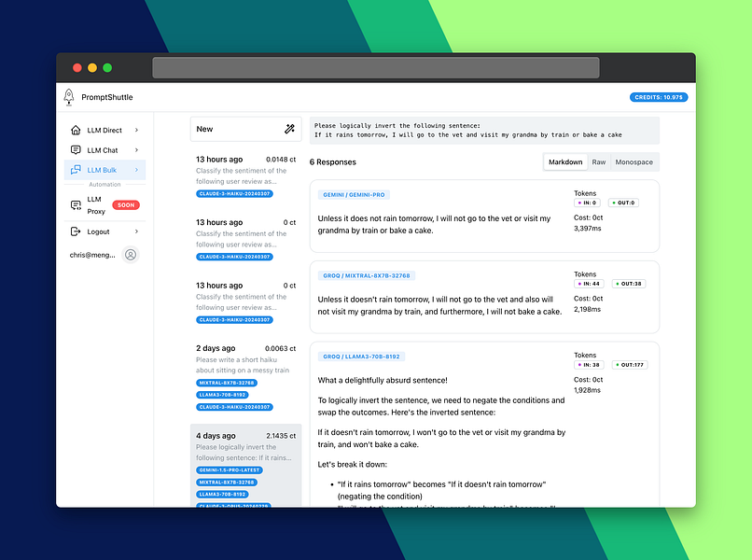752x560 pixels.
Task: Click the LLAMA3-70B-8192 tag under haiku entry
Action: [222, 395]
